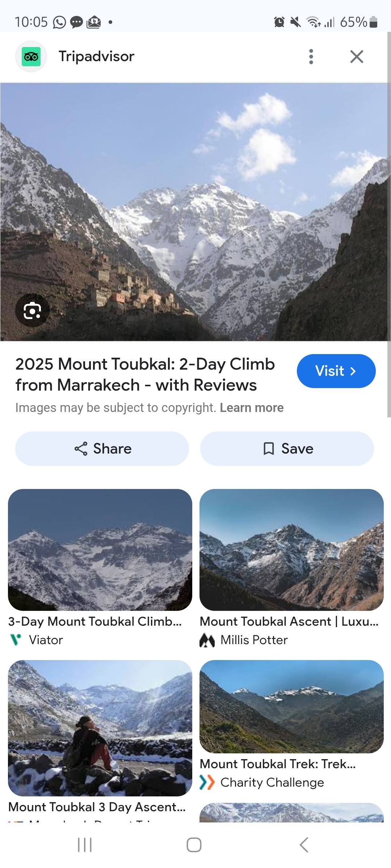This screenshot has width=391, height=868.
Task: Tap the Charity Challenge logo icon
Action: click(207, 783)
